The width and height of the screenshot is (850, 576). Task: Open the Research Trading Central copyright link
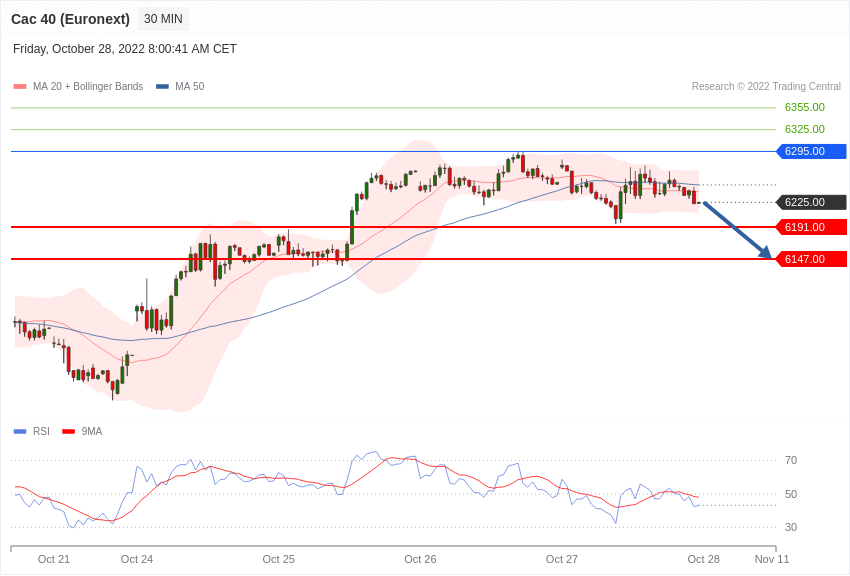[766, 87]
